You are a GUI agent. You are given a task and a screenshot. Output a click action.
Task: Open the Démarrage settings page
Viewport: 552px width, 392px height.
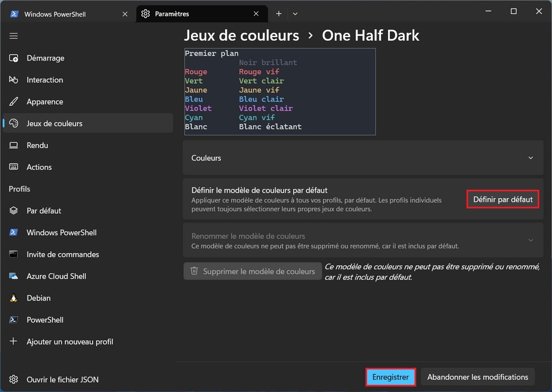pyautogui.click(x=88, y=58)
